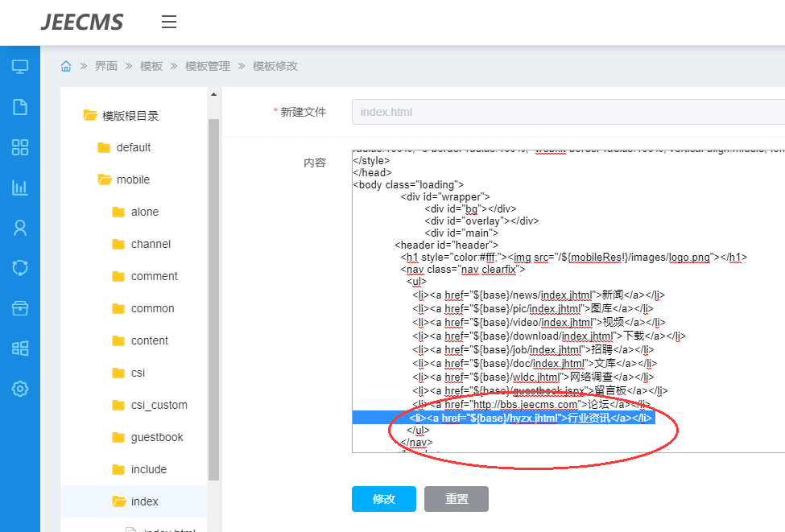The width and height of the screenshot is (785, 532).
Task: Click the 模板根目录 open folder icon
Action: (89, 116)
